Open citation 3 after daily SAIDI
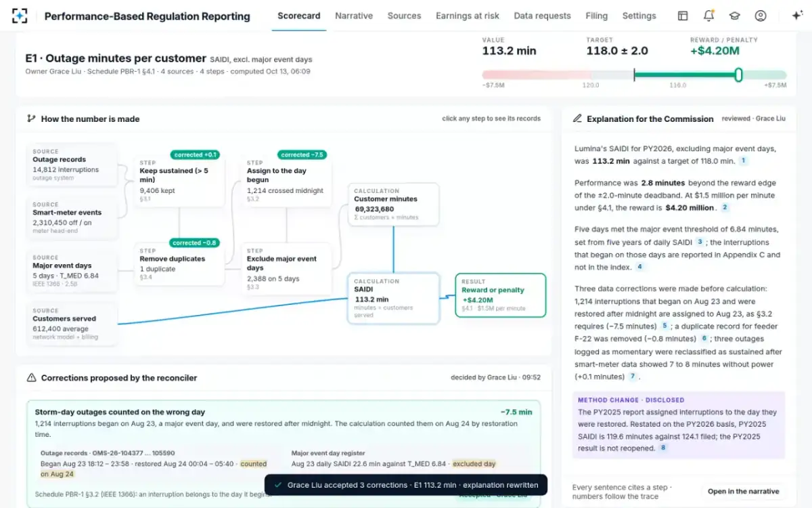Screen dimensions: 812x508 coord(700,242)
